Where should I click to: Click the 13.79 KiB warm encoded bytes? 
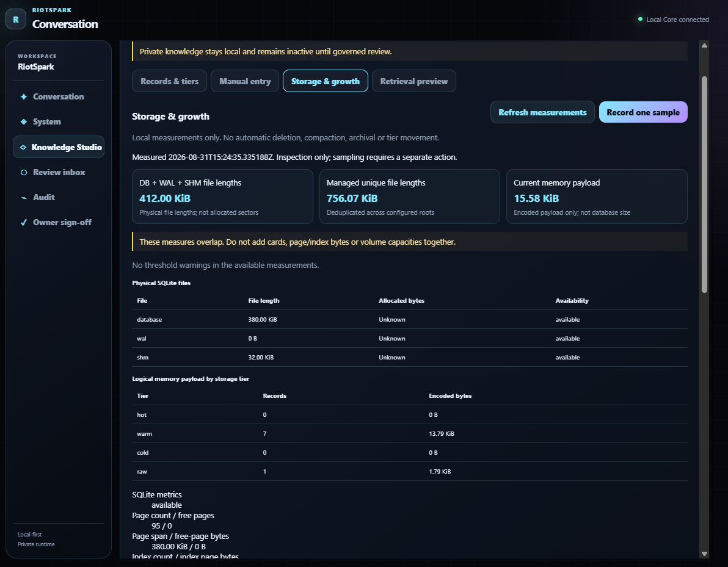coord(442,434)
